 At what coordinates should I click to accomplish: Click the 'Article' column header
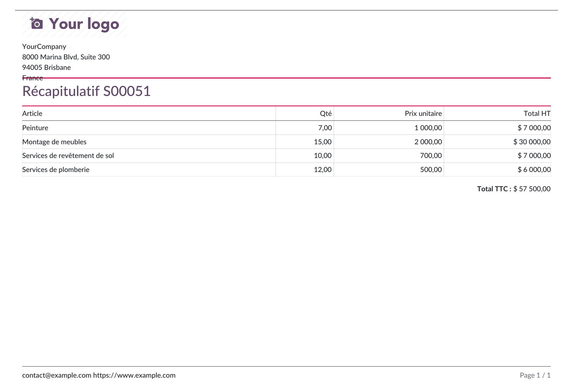click(32, 113)
